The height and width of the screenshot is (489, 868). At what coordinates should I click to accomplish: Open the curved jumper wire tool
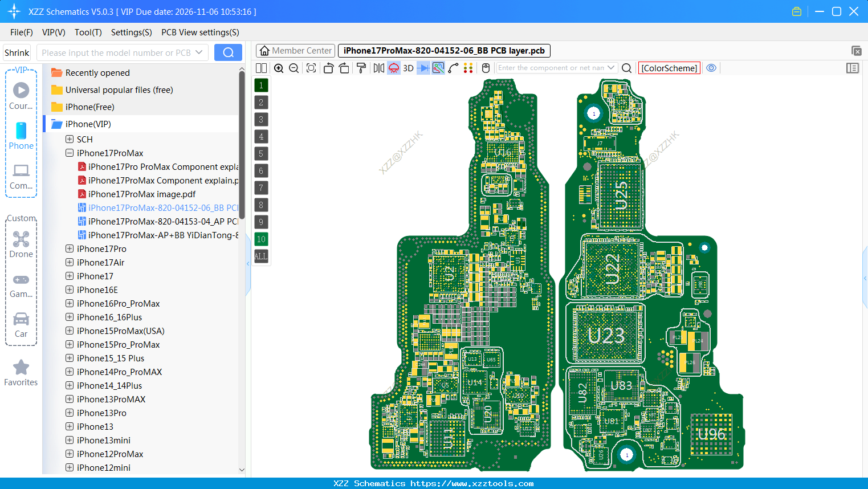(x=453, y=68)
